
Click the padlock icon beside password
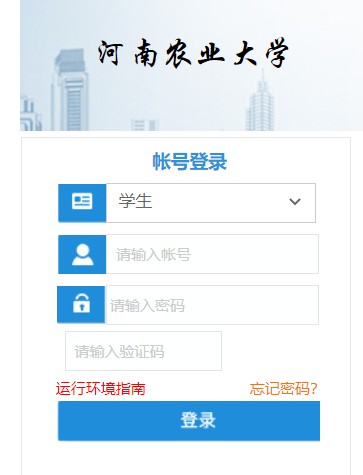tap(81, 303)
